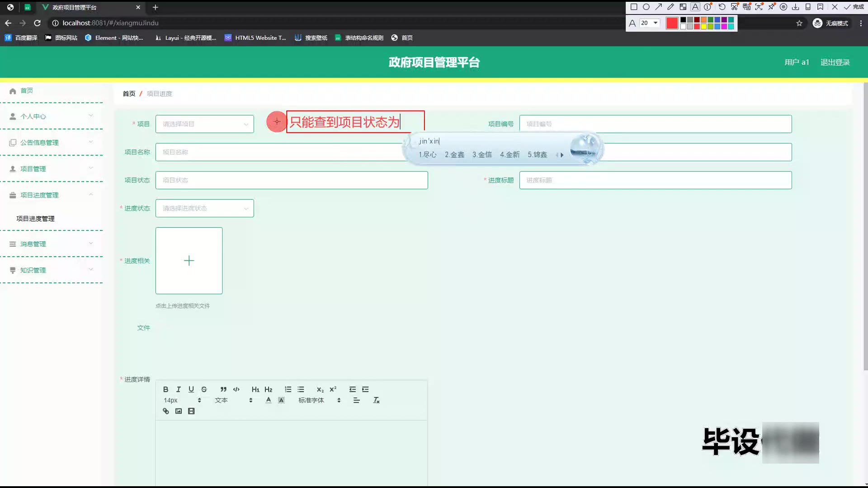Upload a file via the plus box

[189, 261]
